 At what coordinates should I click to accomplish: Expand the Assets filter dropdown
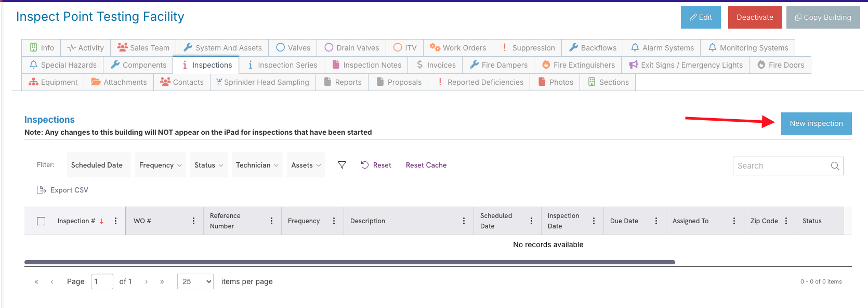(306, 165)
